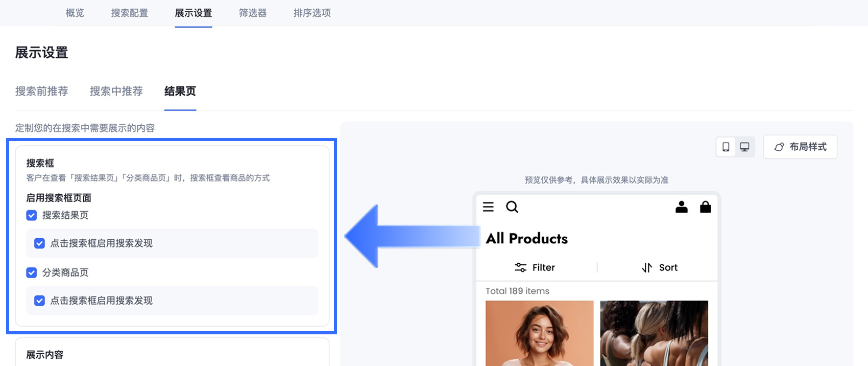Click the Sort arrows icon
The image size is (868, 366).
click(647, 267)
